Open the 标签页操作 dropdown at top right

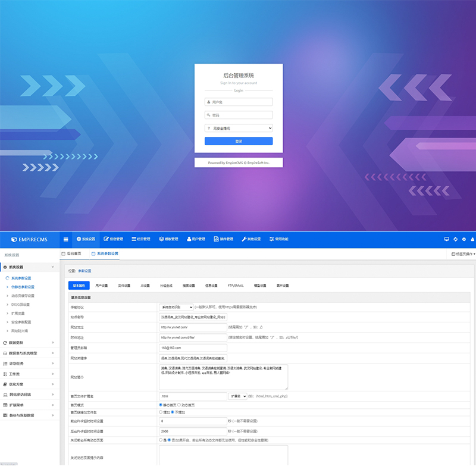463,254
